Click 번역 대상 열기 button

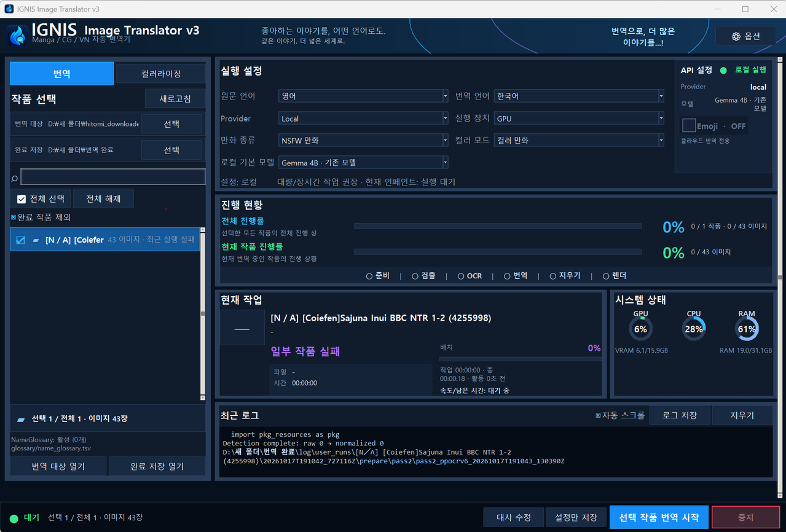58,467
